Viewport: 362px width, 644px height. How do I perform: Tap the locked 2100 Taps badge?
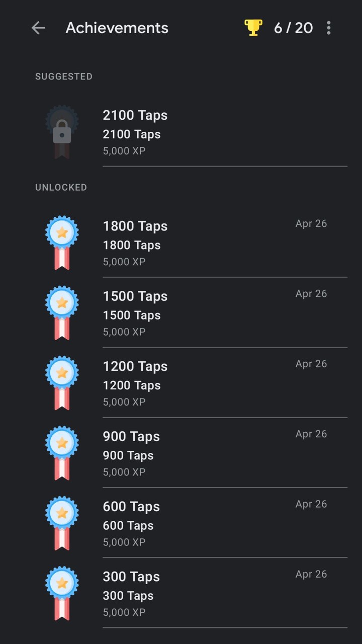(62, 132)
